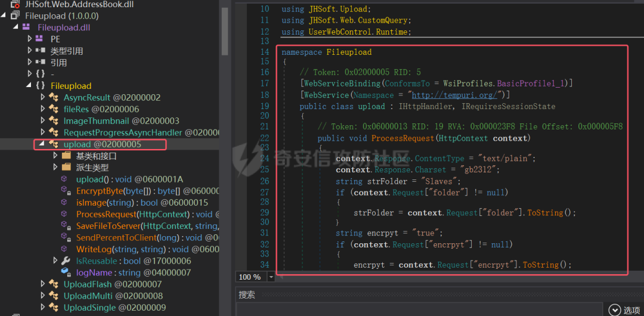The height and width of the screenshot is (316, 644).
Task: Click the WriteLog method icon
Action: click(x=64, y=249)
